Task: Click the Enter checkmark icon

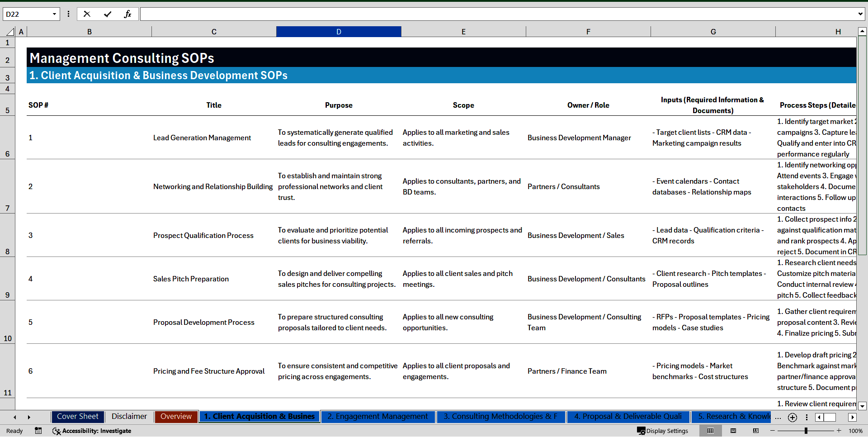Action: (108, 14)
